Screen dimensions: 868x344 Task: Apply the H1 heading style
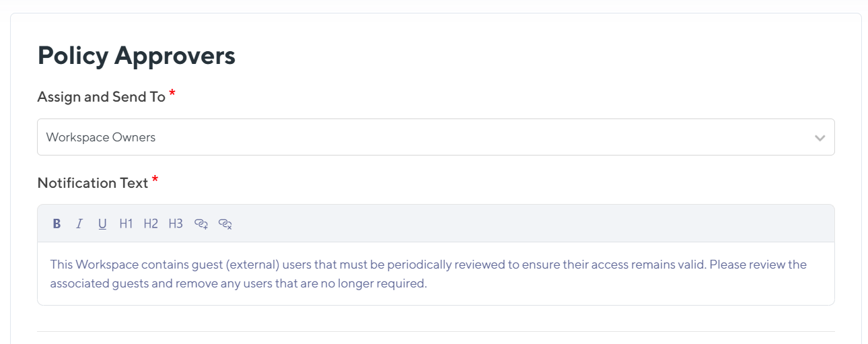click(x=126, y=223)
